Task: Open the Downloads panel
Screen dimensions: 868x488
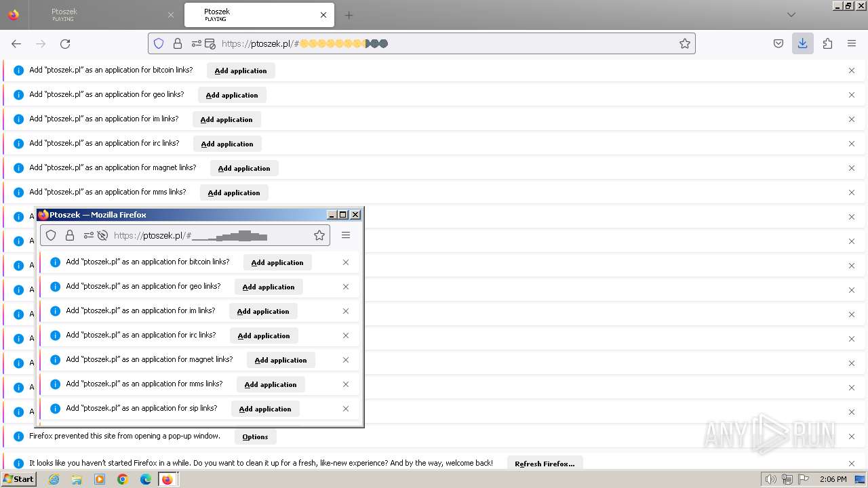Action: 803,43
